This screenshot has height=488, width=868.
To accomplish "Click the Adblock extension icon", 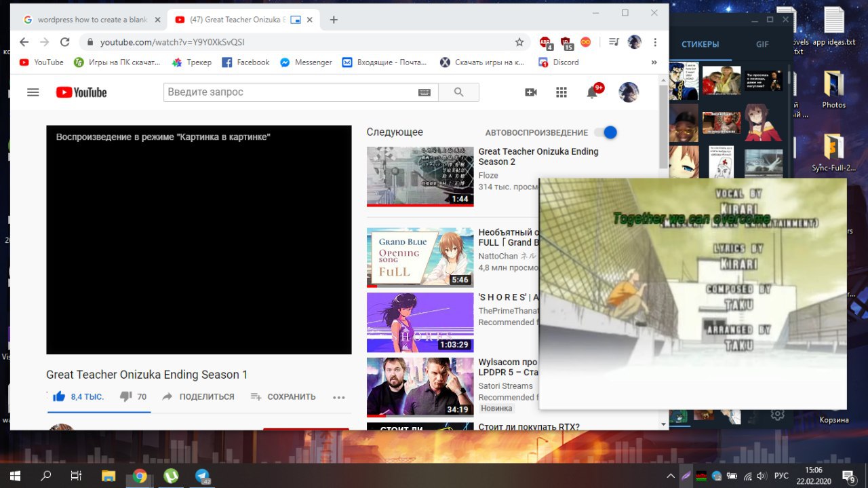I will 545,43.
